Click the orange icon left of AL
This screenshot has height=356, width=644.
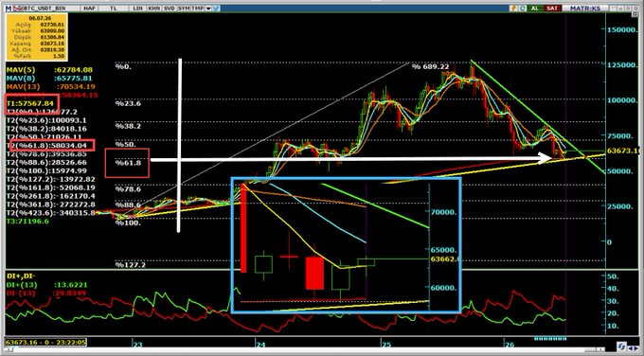coord(513,9)
